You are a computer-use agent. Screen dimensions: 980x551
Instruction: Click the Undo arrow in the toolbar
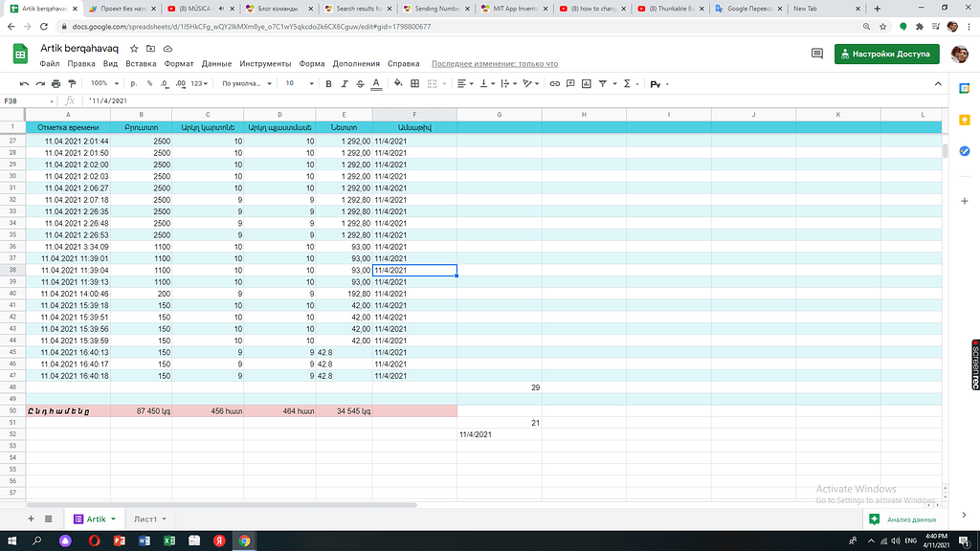pyautogui.click(x=24, y=84)
